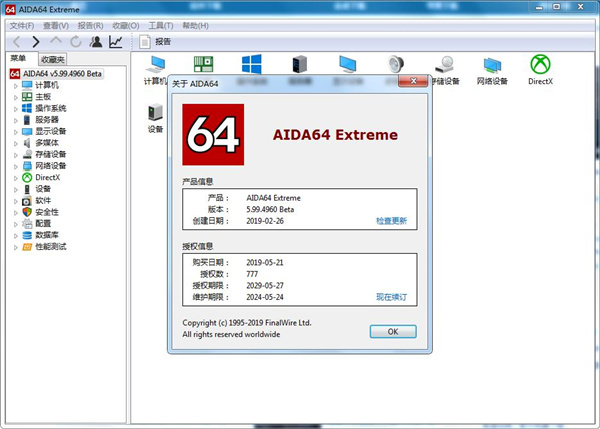Select 数据库 in the sidebar tree
This screenshot has height=429, width=600.
(47, 235)
